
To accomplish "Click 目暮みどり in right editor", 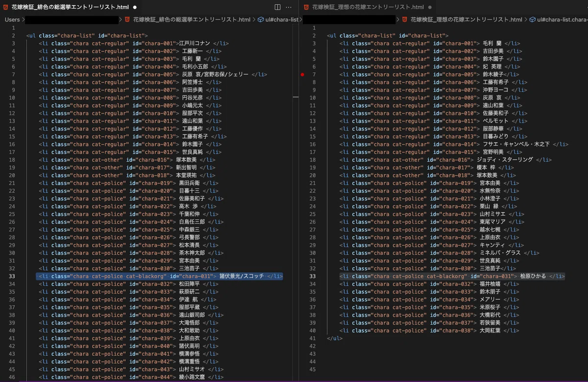I will point(496,137).
